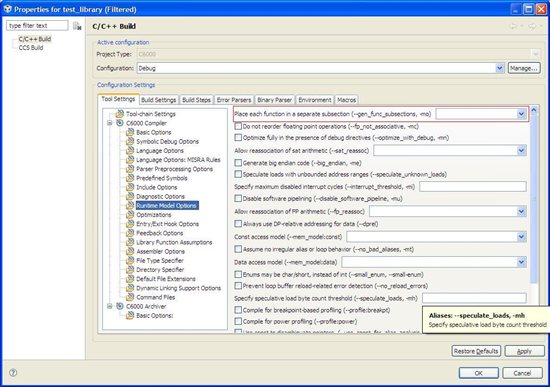
Task: Select C/C++ Build in the left tree
Action: point(35,39)
